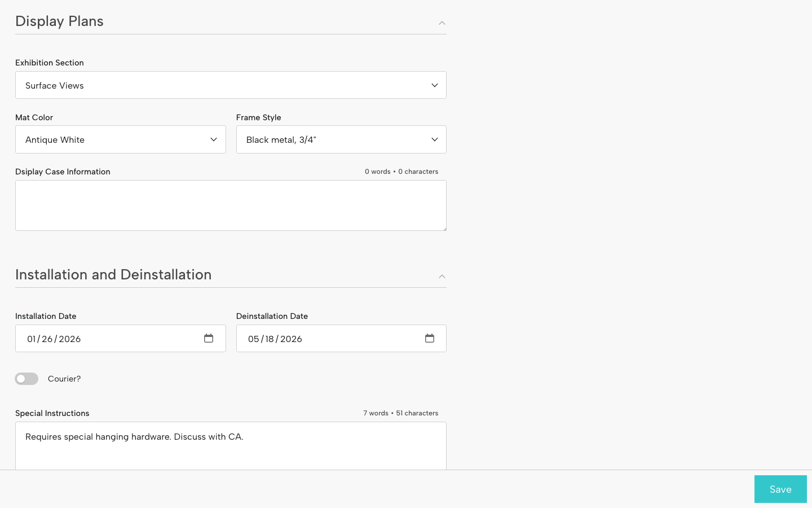
Task: Click inside the Special Instructions text area
Action: point(231,446)
